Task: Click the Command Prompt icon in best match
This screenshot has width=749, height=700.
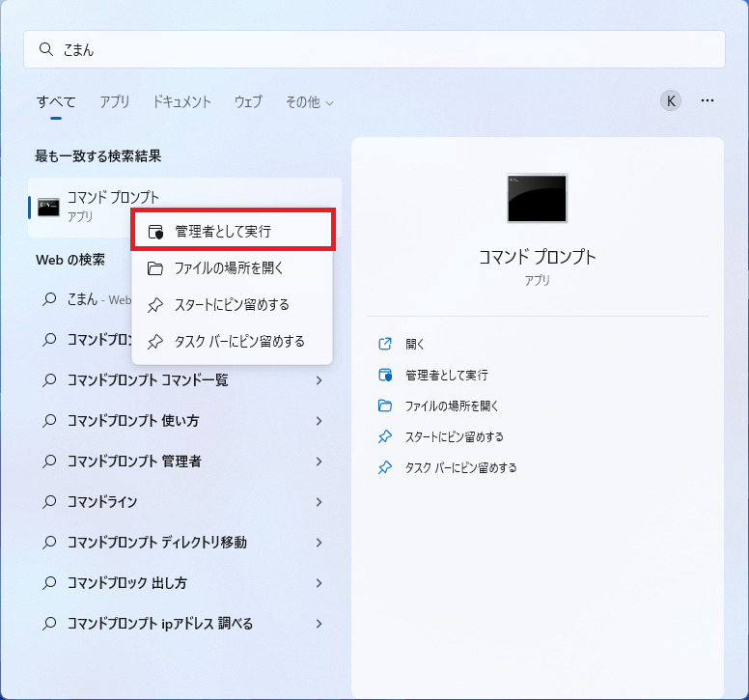Action: pos(48,207)
